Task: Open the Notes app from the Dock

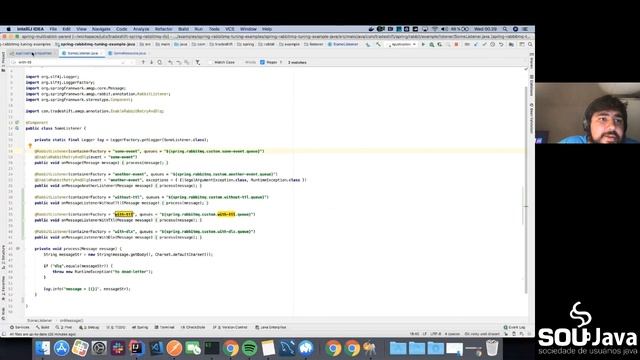Action: (268, 348)
